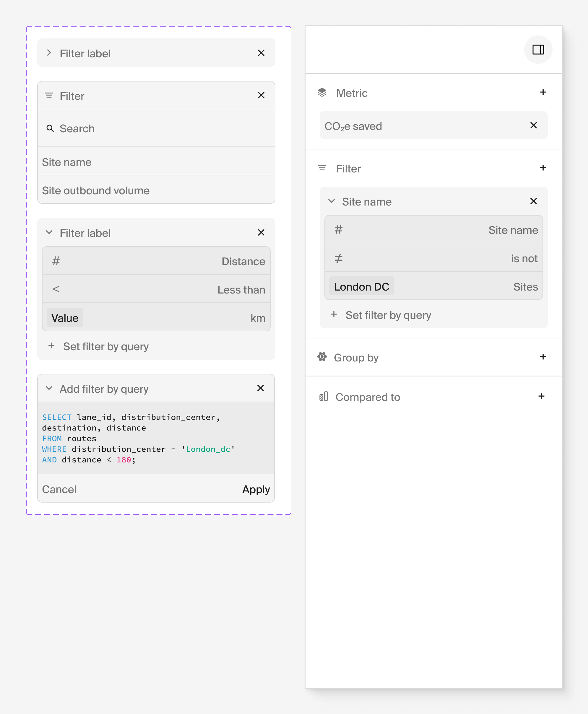The width and height of the screenshot is (588, 714).
Task: Cancel the filter query
Action: pyautogui.click(x=59, y=489)
